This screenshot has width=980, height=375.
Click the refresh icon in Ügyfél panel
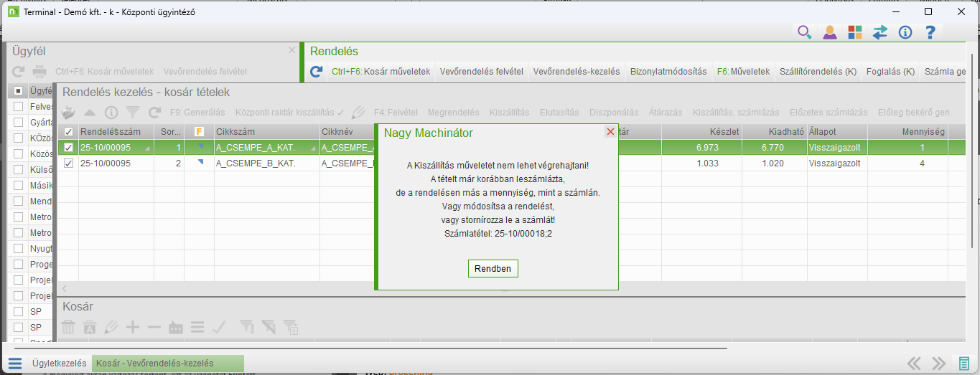coord(19,72)
